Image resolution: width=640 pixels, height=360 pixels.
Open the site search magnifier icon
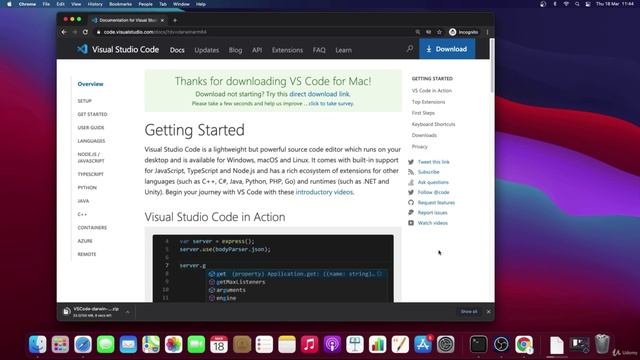410,49
